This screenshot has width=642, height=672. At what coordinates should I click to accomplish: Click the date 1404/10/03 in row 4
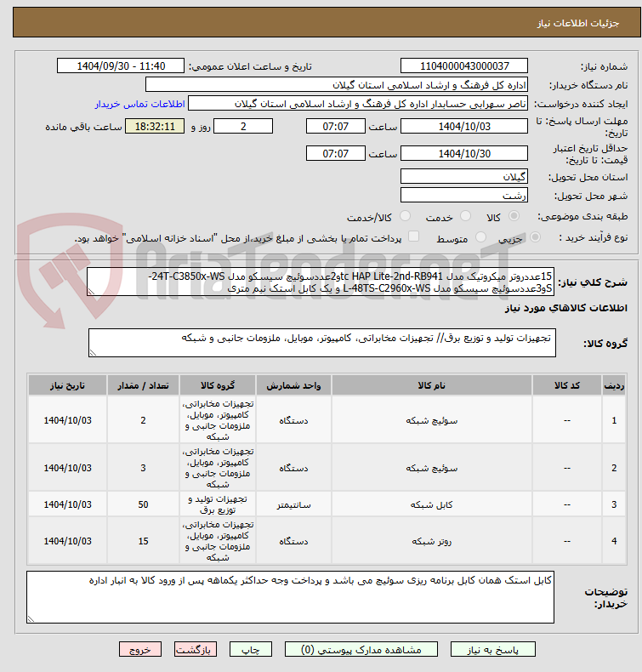(68, 541)
